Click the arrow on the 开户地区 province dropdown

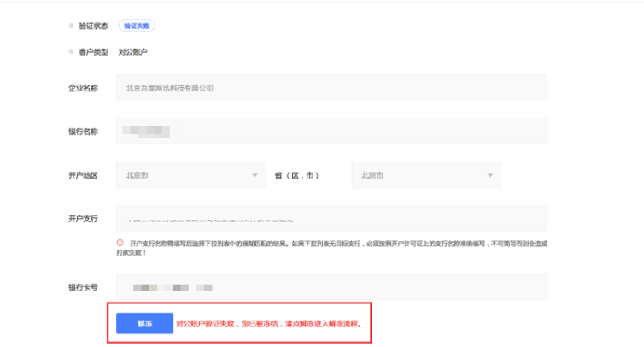(x=255, y=175)
